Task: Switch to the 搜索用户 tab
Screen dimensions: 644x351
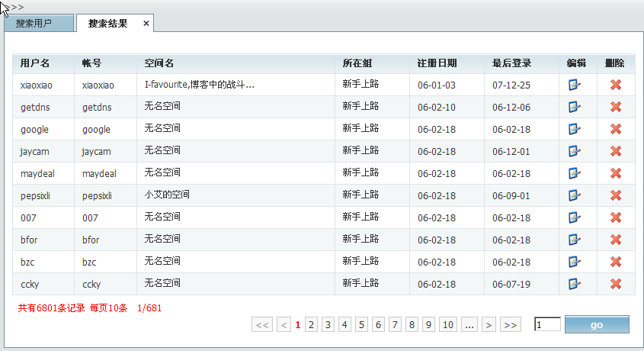Action: click(39, 24)
